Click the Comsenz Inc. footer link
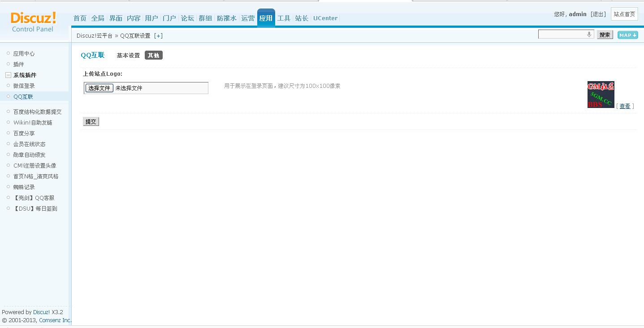 [55, 320]
